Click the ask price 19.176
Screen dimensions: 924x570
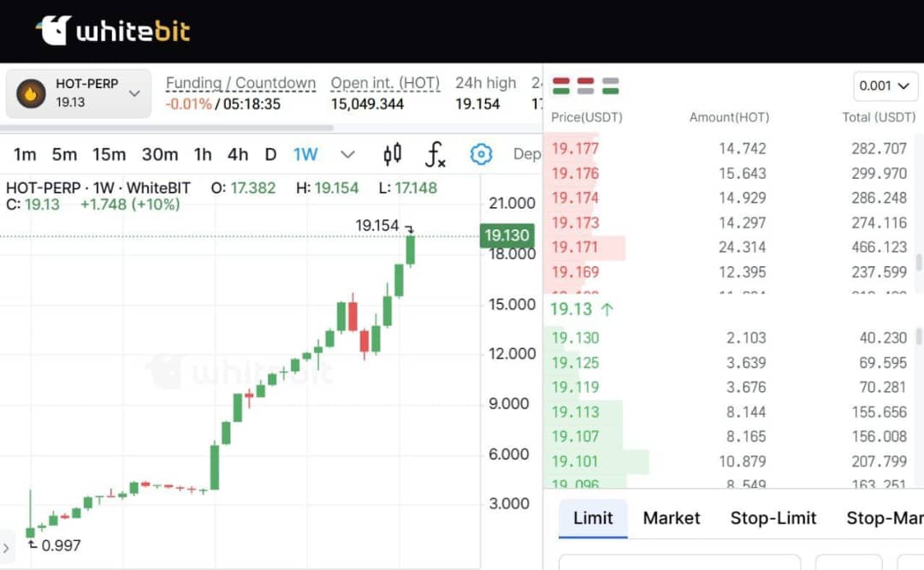[x=575, y=173]
